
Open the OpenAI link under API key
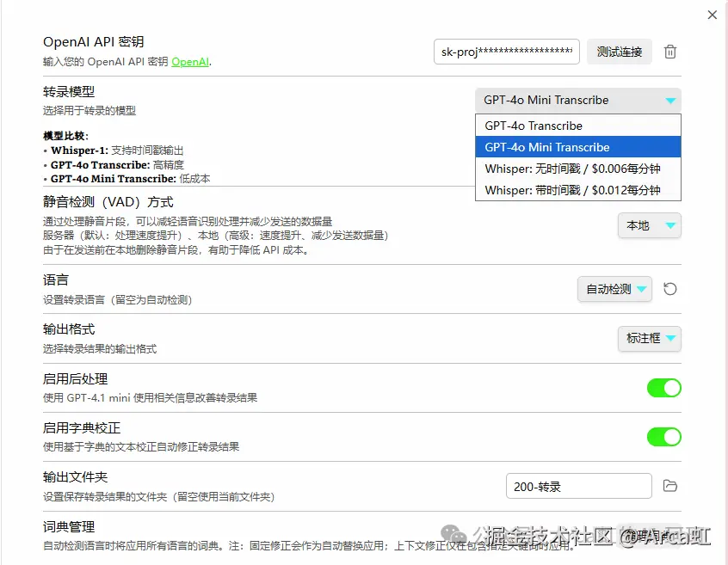coord(190,62)
